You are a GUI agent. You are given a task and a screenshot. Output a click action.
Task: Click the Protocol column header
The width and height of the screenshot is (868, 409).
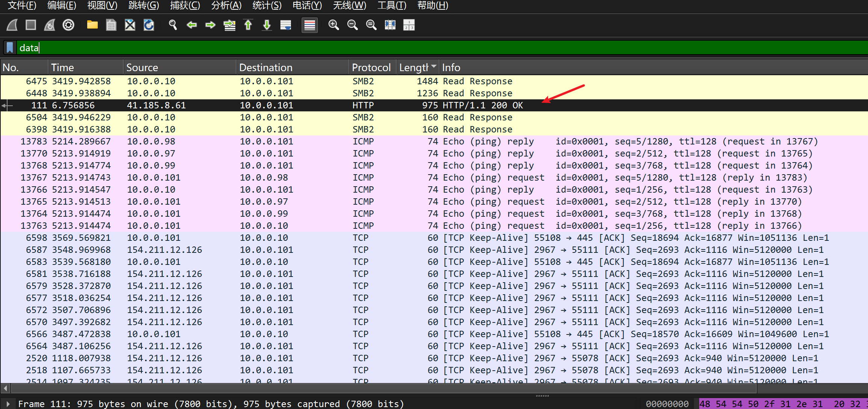coord(371,67)
